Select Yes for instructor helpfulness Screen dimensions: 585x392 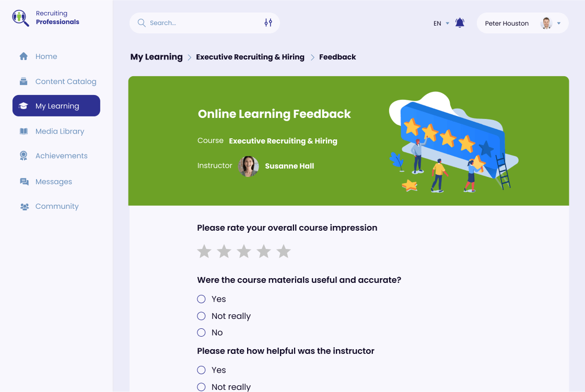[201, 370]
